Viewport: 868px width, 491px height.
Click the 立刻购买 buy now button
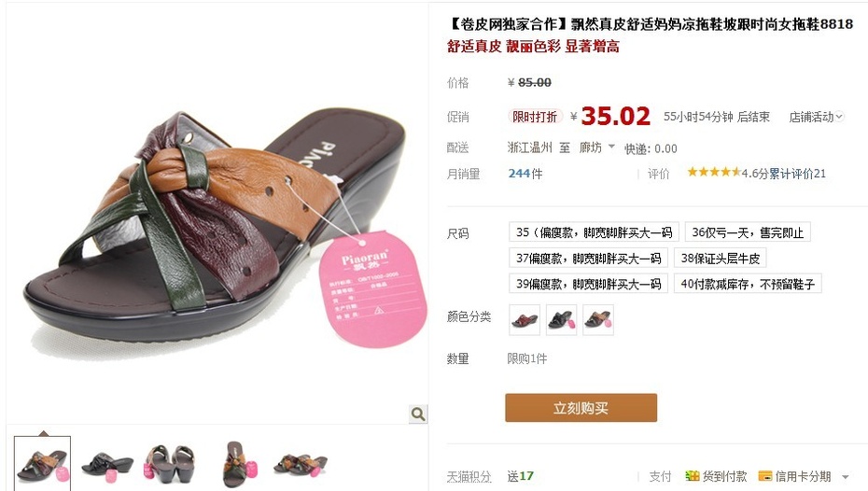pos(581,408)
